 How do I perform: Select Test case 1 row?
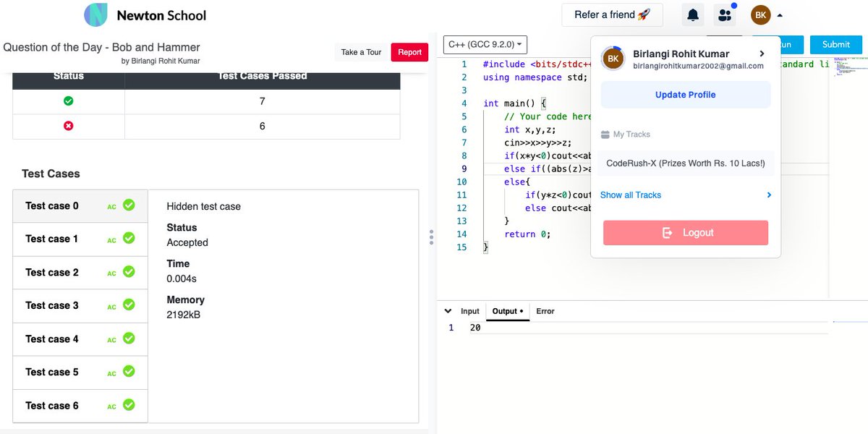tap(80, 239)
